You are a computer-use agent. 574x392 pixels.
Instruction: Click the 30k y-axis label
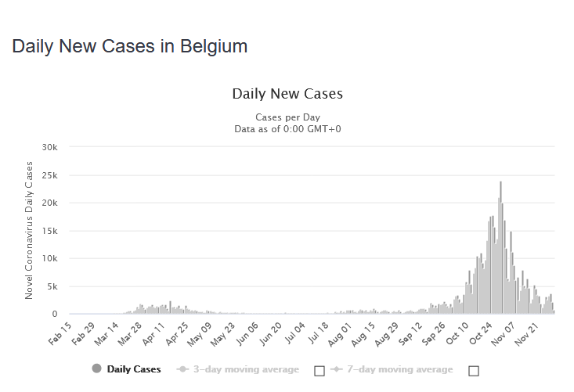pyautogui.click(x=51, y=147)
